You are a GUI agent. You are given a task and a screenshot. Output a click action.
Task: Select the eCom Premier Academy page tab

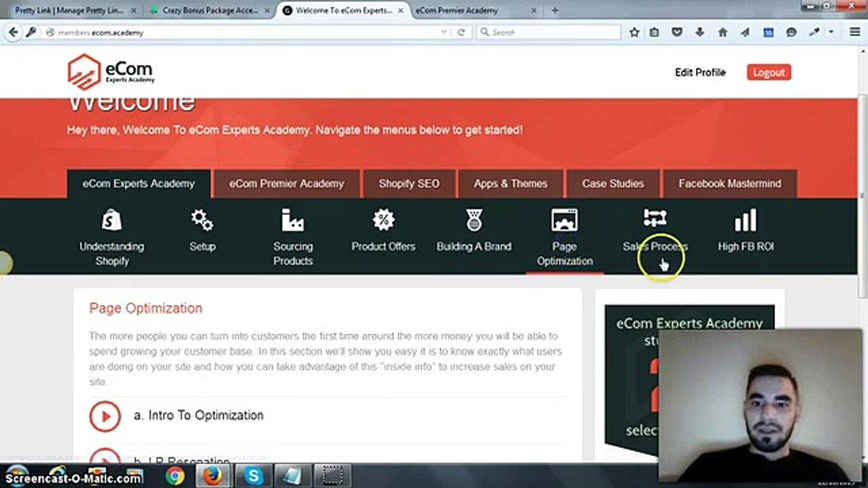[x=286, y=184]
